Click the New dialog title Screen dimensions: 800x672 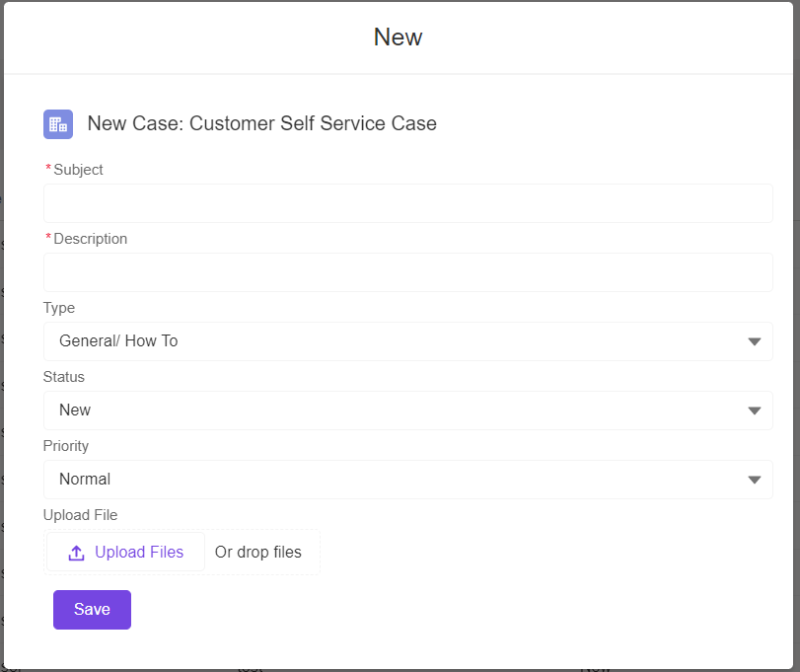pos(398,37)
